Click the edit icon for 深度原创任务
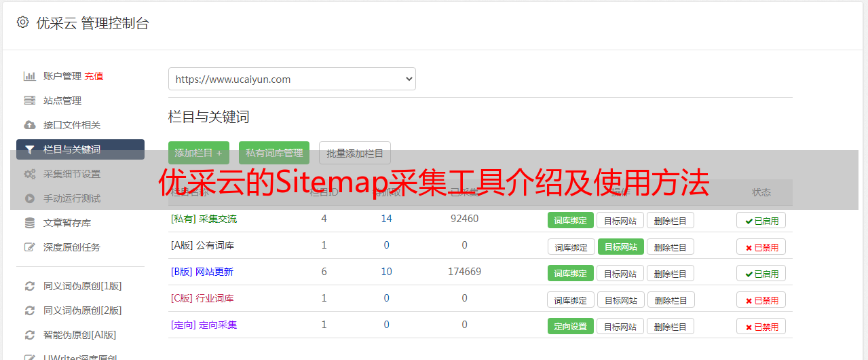 (x=29, y=247)
